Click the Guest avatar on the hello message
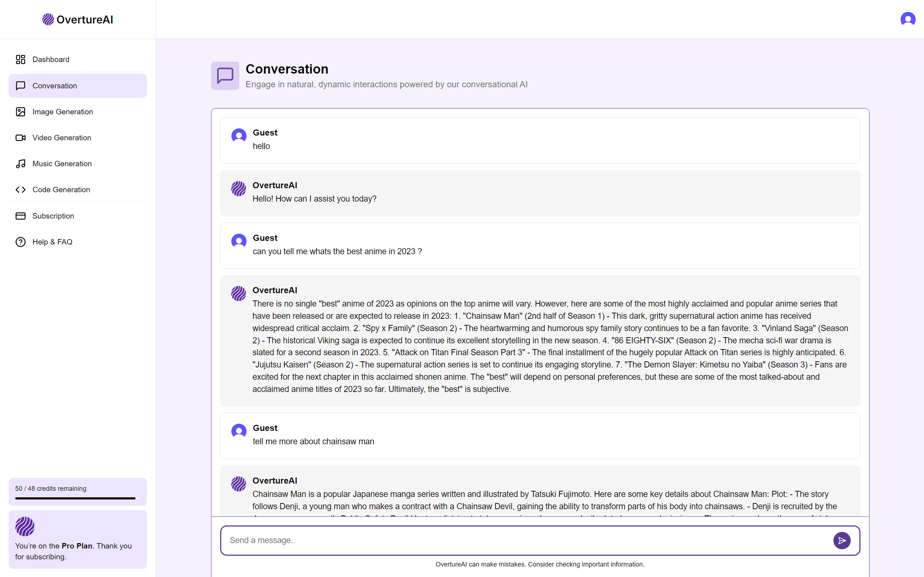Image resolution: width=924 pixels, height=577 pixels. pyautogui.click(x=239, y=136)
